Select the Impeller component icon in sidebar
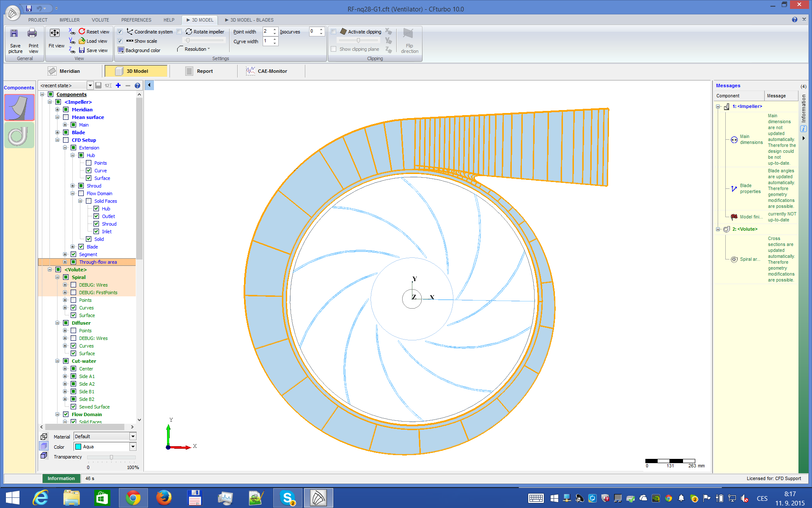Viewport: 812px width, 508px height. (x=19, y=108)
